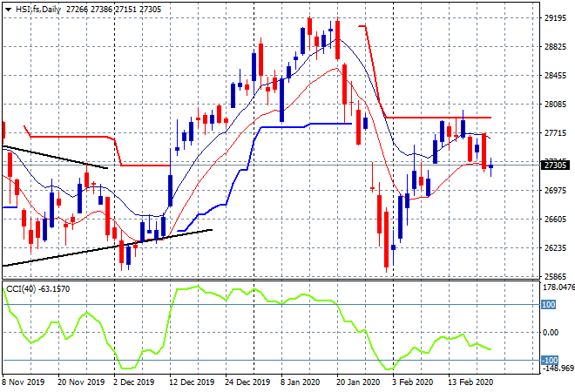Click the 20 Jan 2020 date label
This screenshot has height=392, width=575.
coord(358,382)
